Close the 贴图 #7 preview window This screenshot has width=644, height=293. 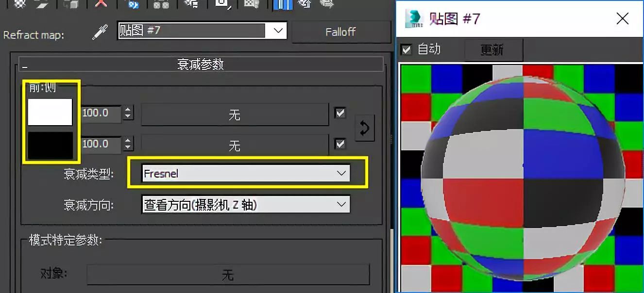coord(622,19)
